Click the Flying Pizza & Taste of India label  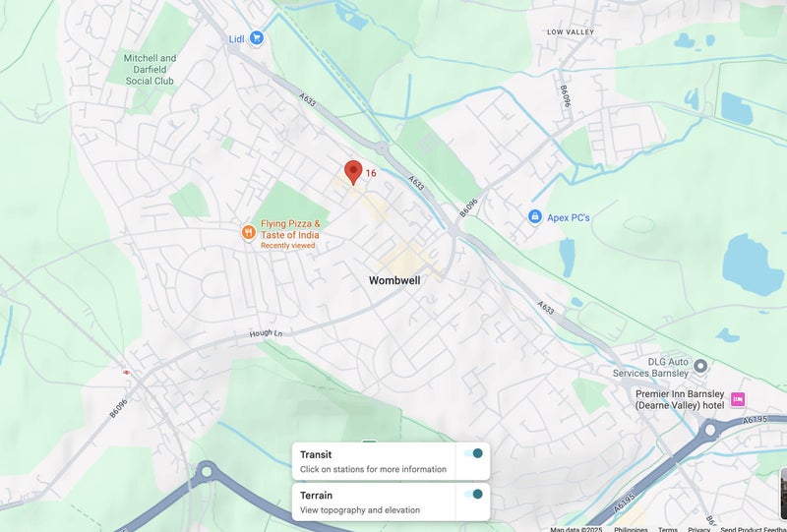pyautogui.click(x=290, y=229)
